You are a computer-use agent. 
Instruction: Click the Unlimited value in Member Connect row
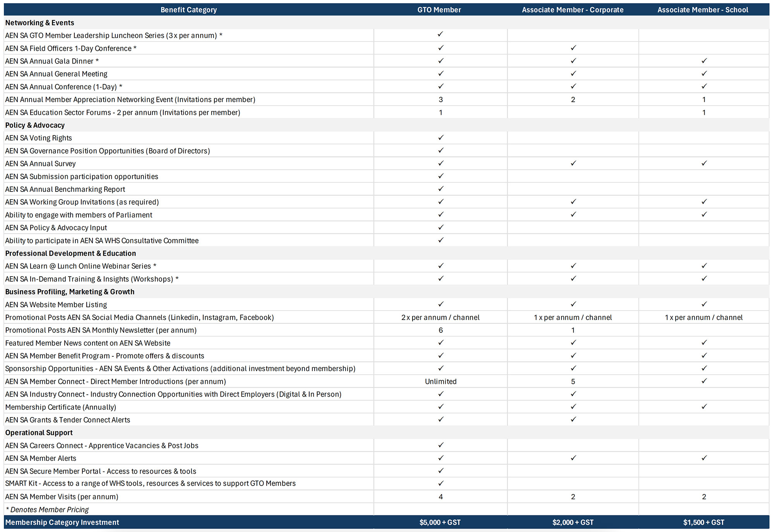pos(440,381)
